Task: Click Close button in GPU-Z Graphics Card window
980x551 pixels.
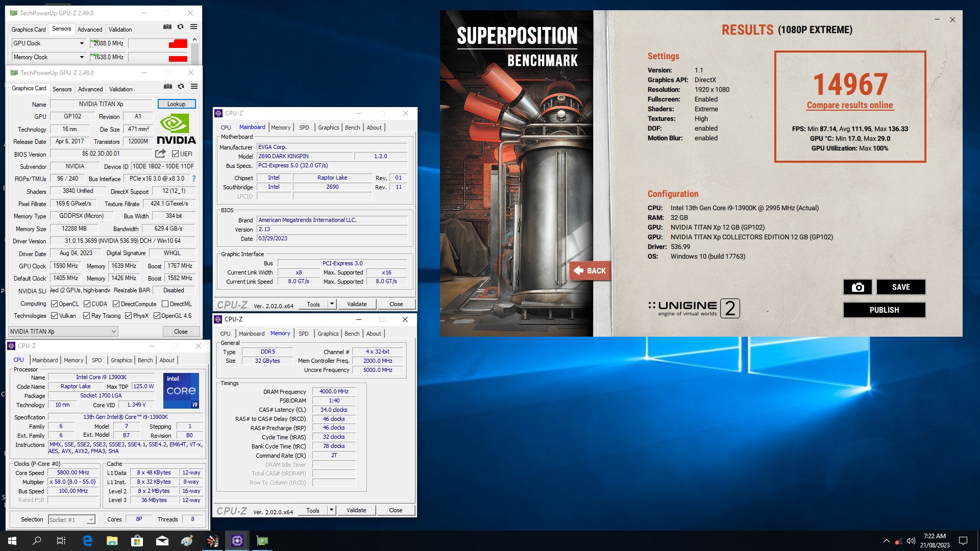Action: 181,332
